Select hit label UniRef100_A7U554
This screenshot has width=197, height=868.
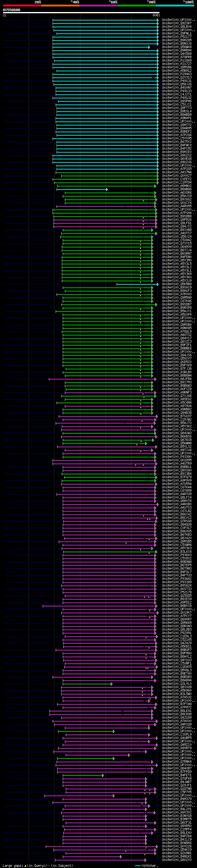click(177, 484)
